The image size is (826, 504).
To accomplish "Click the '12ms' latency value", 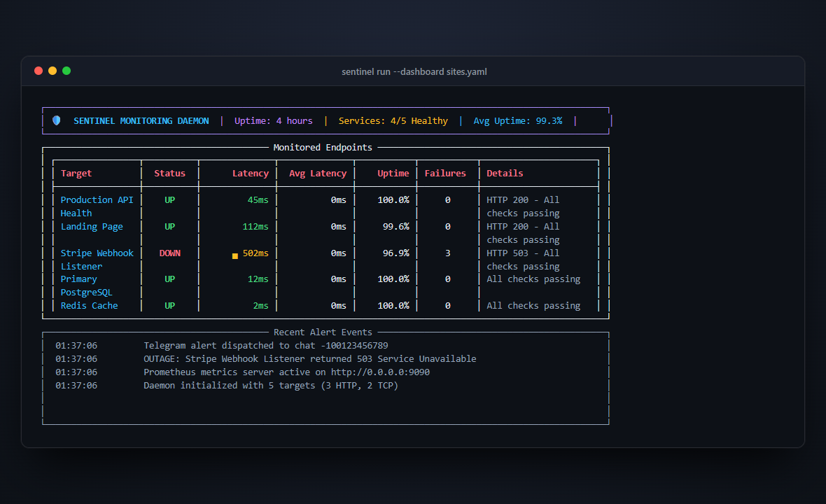I will 258,279.
